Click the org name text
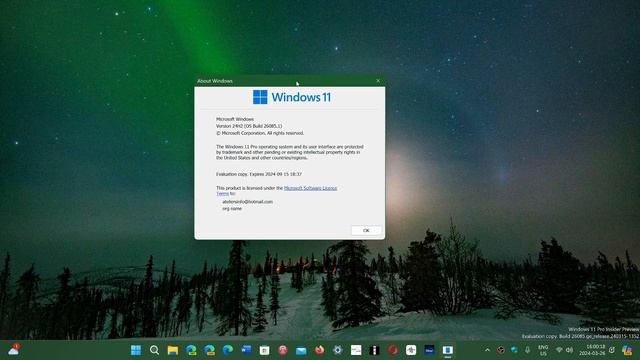This screenshot has width=640, height=360. point(232,209)
